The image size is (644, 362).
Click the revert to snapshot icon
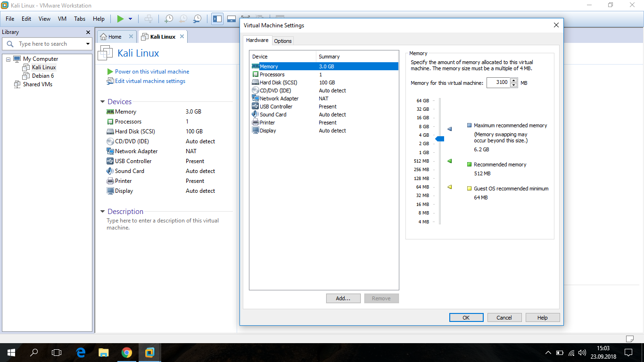(183, 19)
